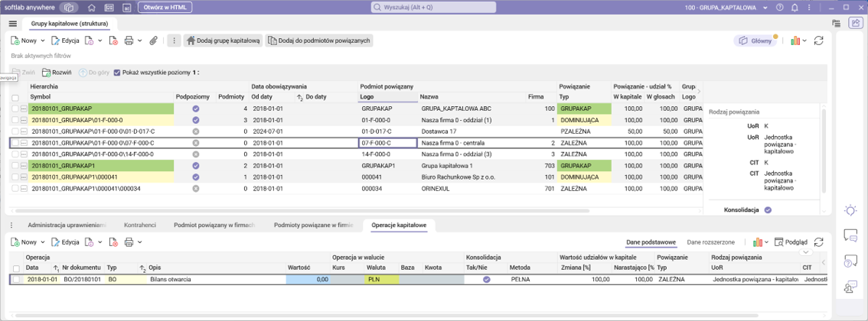Open the chart icon dropdown in upper toolbar

tap(798, 41)
